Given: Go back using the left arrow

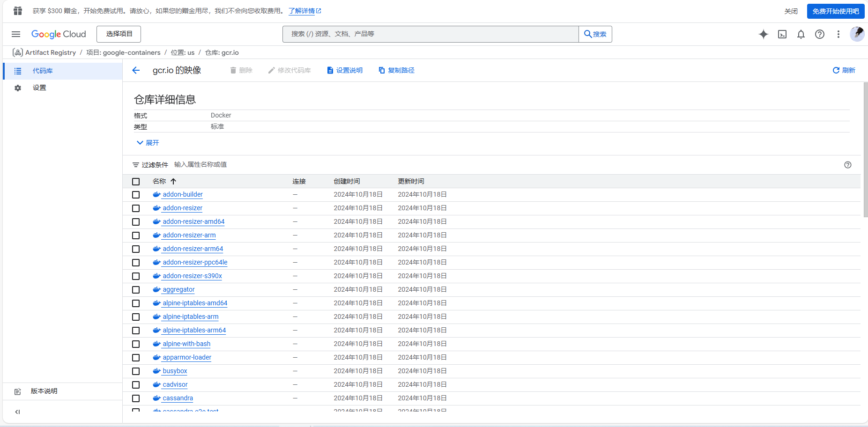Looking at the screenshot, I should pos(136,70).
